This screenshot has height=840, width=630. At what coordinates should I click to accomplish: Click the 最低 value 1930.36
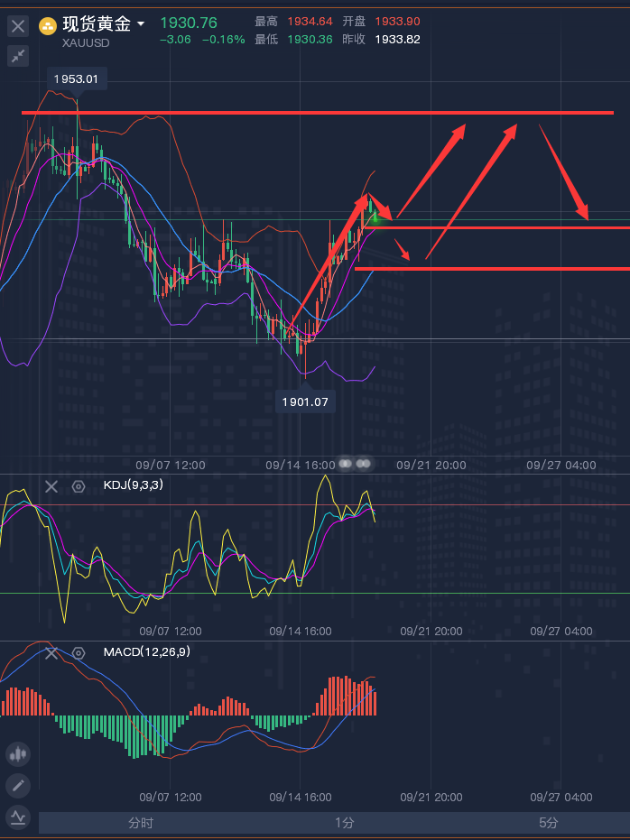pyautogui.click(x=310, y=39)
